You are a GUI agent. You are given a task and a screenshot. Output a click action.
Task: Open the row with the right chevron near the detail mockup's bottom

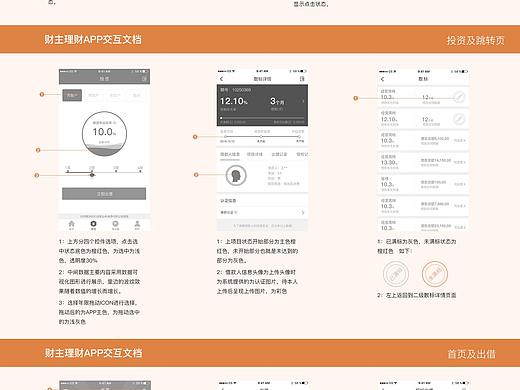click(x=262, y=212)
